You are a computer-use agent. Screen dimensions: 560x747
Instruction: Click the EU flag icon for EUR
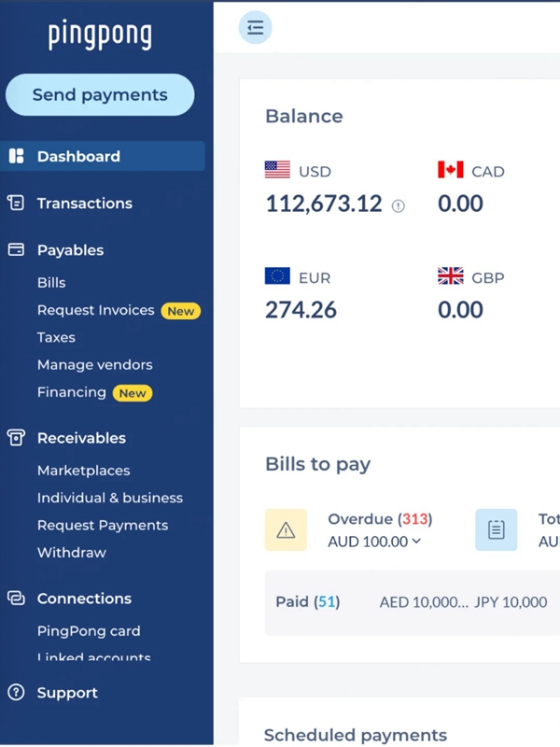point(277,275)
